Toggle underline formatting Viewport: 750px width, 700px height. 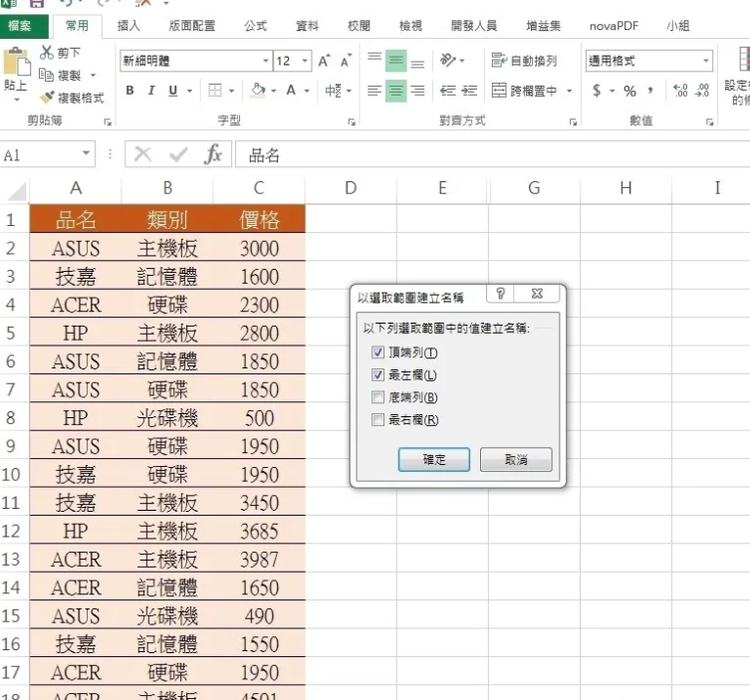coord(172,90)
